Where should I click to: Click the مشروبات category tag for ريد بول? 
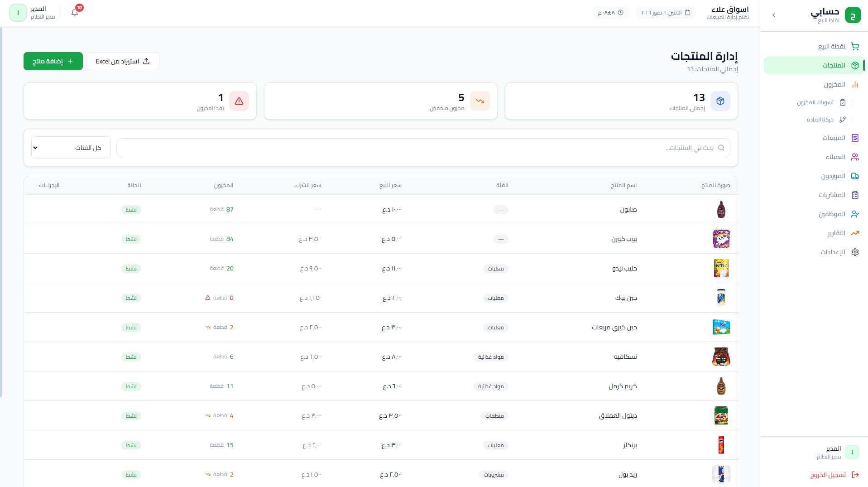494,475
